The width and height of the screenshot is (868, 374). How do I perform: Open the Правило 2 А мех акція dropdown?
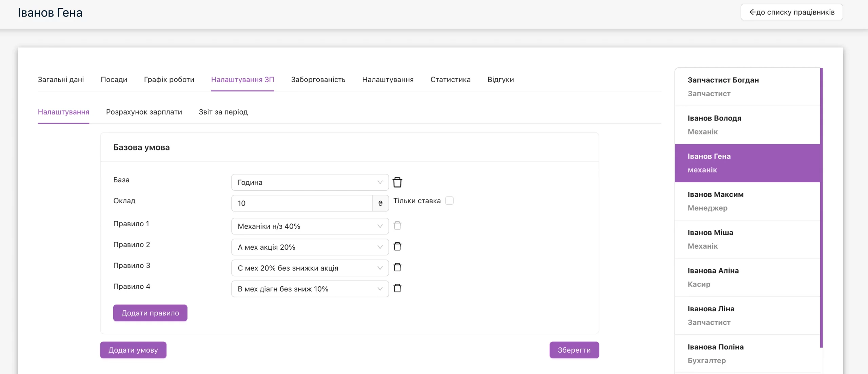point(310,247)
